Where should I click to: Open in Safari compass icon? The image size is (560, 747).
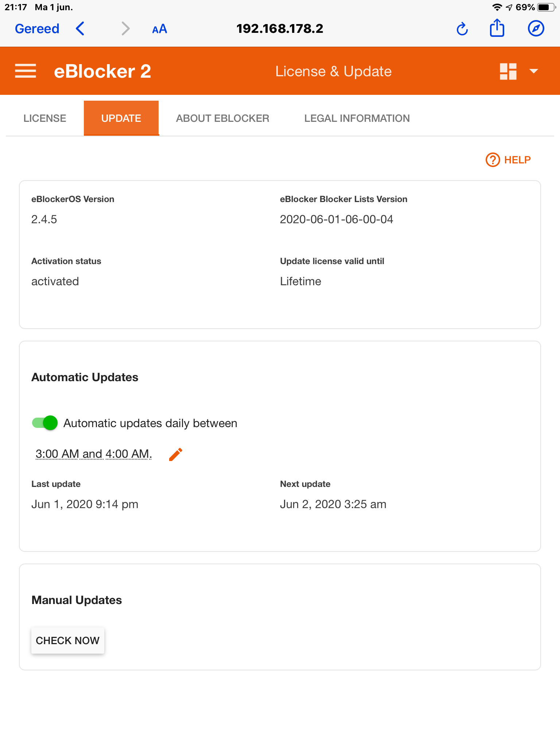[x=536, y=28]
